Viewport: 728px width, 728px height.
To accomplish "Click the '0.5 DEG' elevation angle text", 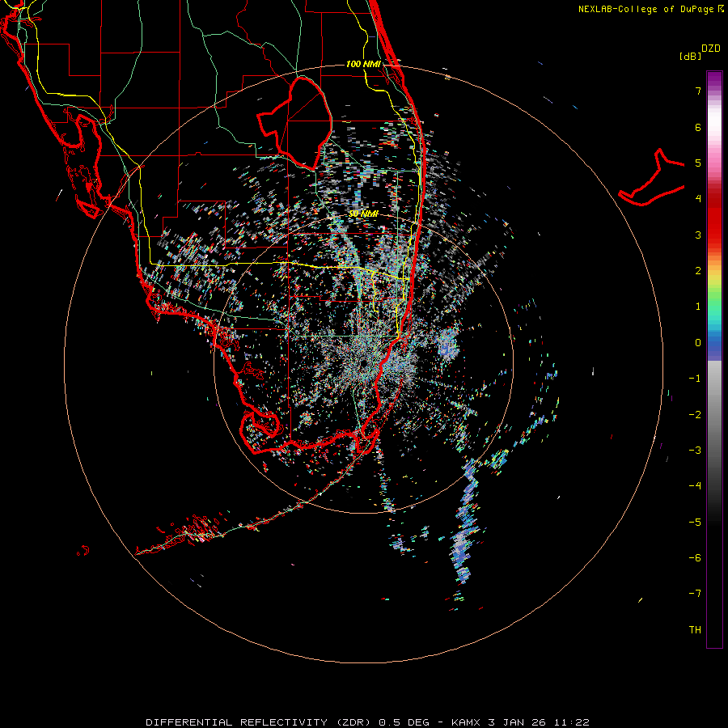I will pos(404,722).
